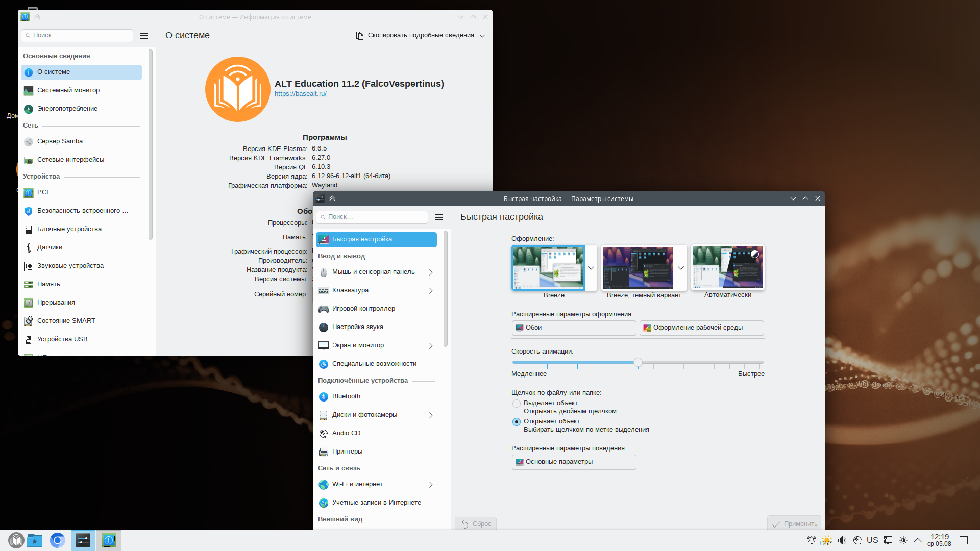Open weather widget showing +27
This screenshot has height=551, width=980.
[825, 540]
